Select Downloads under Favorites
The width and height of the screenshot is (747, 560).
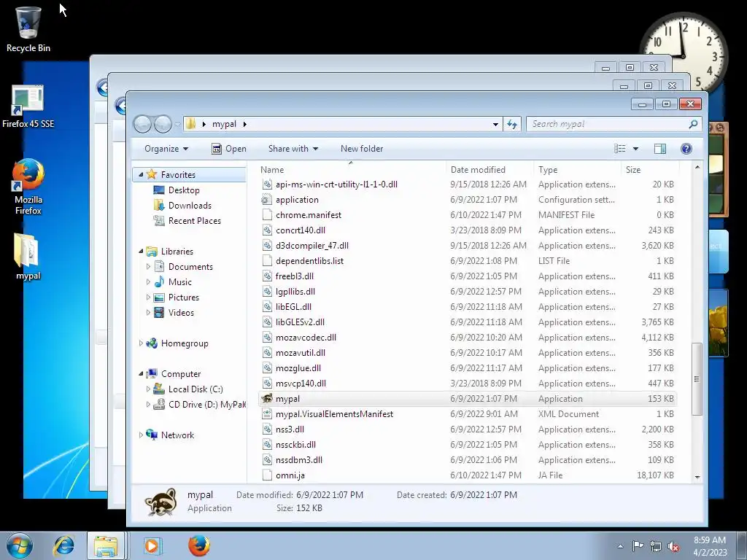tap(189, 205)
